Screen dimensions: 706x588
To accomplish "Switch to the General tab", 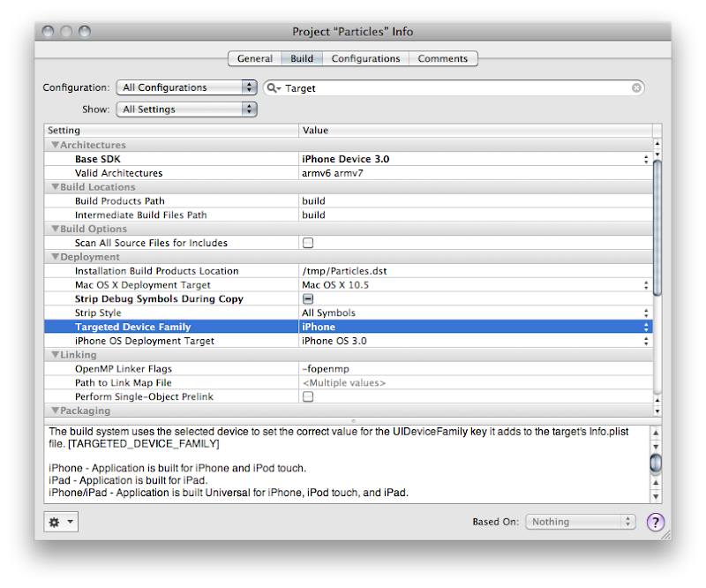I will (x=254, y=59).
